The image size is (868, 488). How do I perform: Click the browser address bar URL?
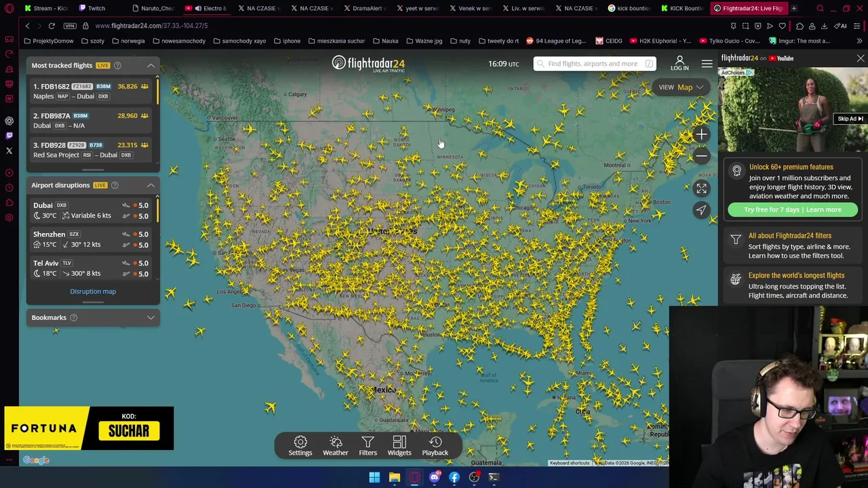click(151, 26)
